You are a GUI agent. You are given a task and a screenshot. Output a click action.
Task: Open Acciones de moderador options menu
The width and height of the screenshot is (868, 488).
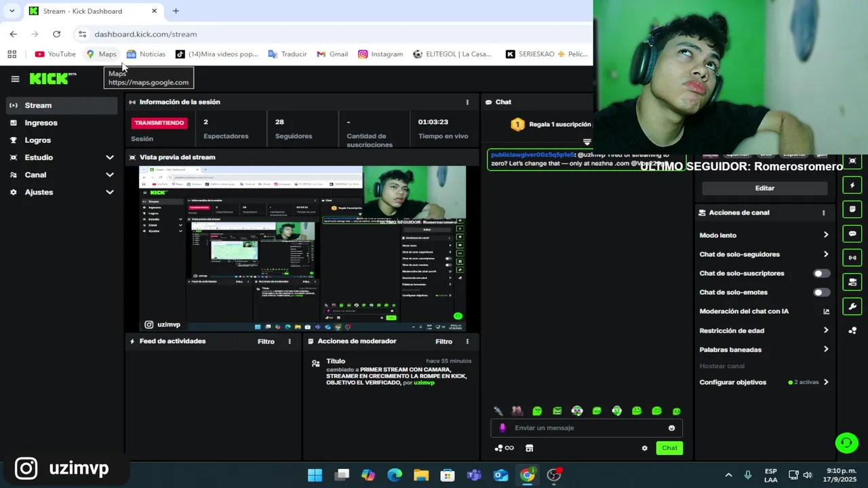pyautogui.click(x=467, y=342)
